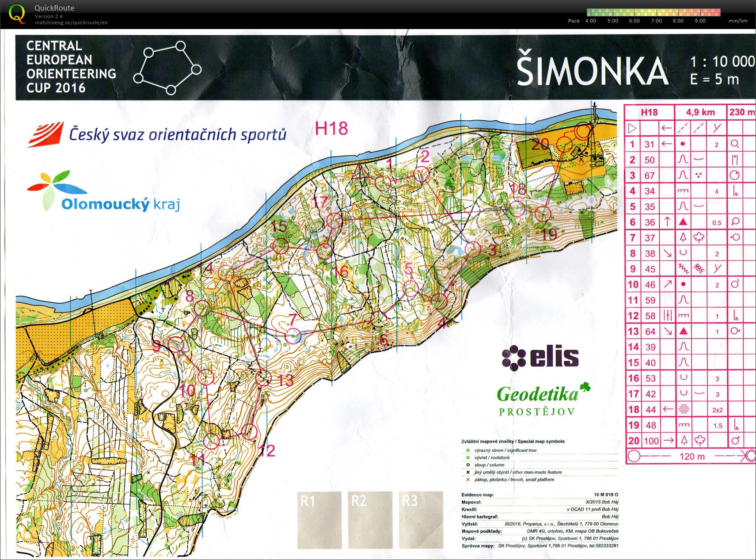Click the '16 M 019 O' evidence map number

point(606,495)
